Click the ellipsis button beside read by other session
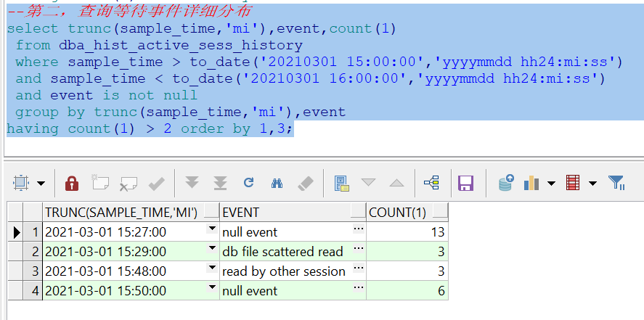644x320 pixels. coord(359,268)
